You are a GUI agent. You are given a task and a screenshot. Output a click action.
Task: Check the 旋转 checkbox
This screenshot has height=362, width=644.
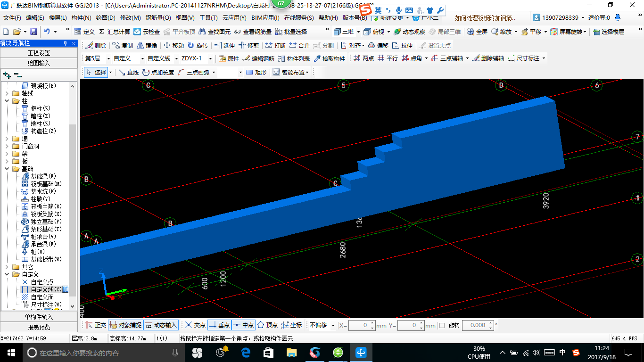pyautogui.click(x=442, y=325)
